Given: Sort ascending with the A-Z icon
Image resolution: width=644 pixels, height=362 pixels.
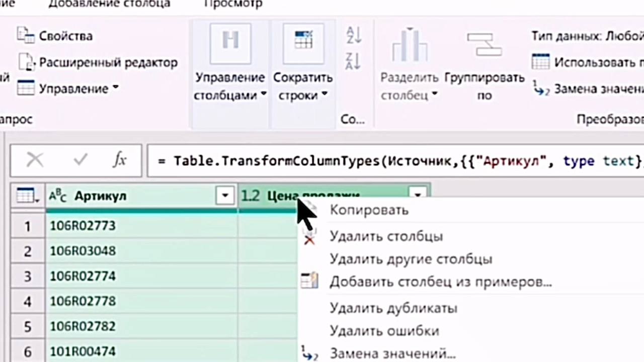Looking at the screenshot, I should coord(353,35).
